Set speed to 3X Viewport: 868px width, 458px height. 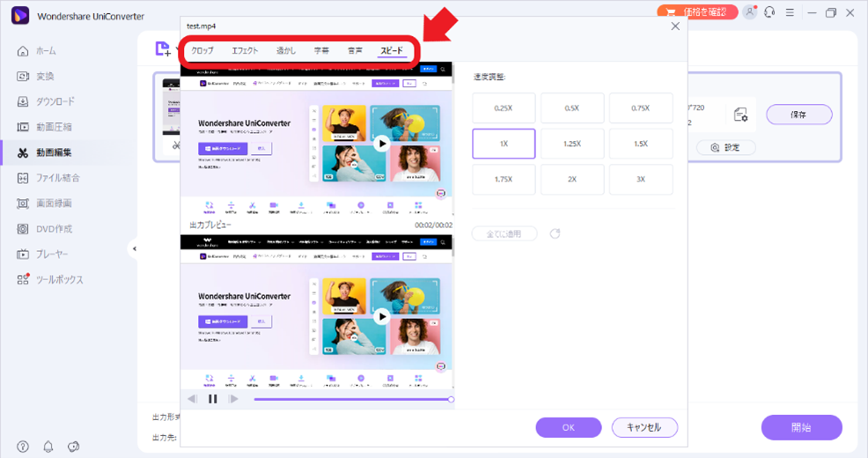point(641,180)
